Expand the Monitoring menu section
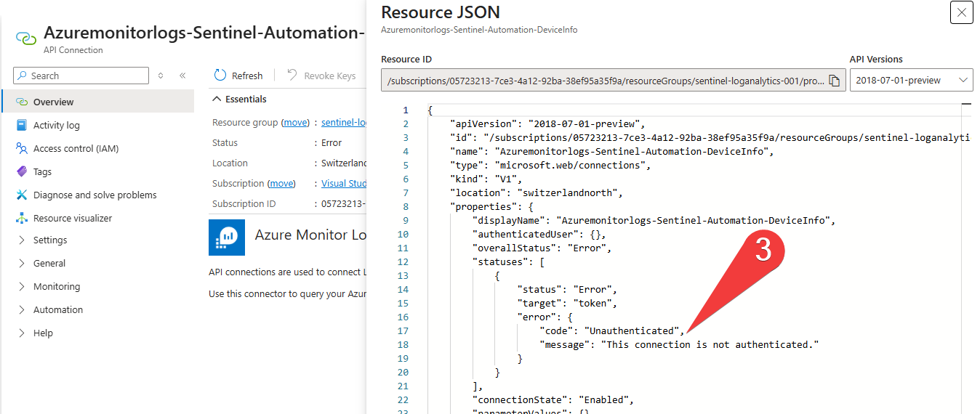Viewport: 980px width, 414px height. tap(22, 286)
